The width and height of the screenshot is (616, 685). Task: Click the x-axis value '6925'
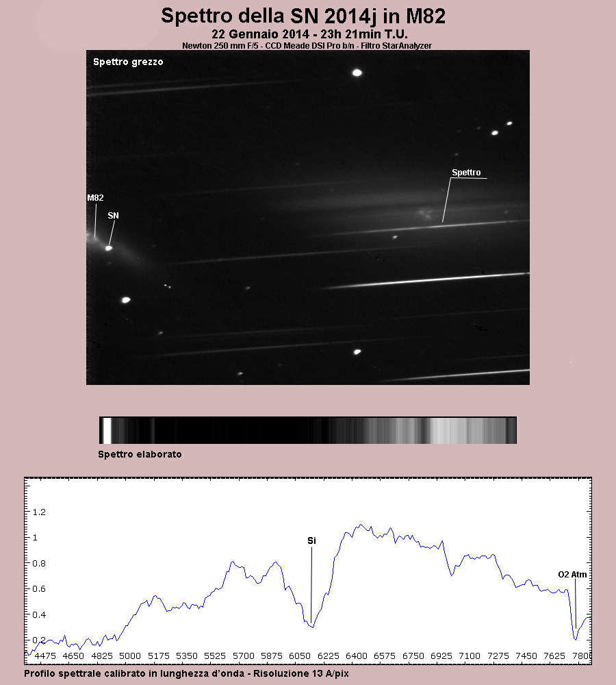pyautogui.click(x=441, y=656)
